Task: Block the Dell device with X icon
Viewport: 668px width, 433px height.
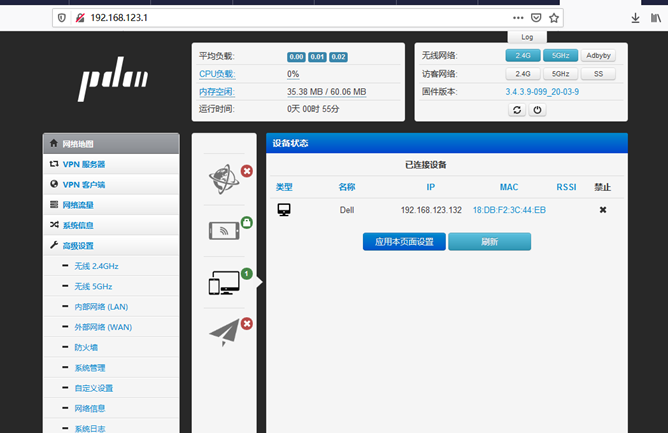Action: click(603, 210)
